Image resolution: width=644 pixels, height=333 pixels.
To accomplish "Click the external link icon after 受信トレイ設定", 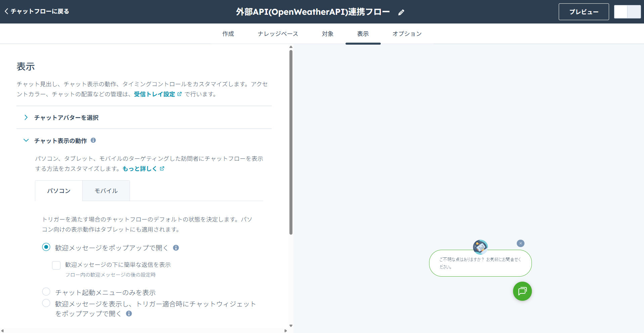I will [180, 94].
